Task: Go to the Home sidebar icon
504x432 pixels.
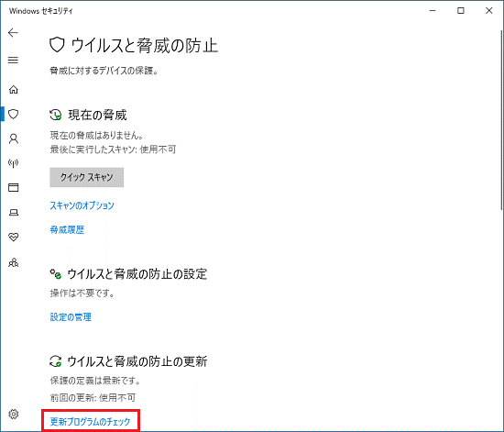Action: tap(13, 89)
